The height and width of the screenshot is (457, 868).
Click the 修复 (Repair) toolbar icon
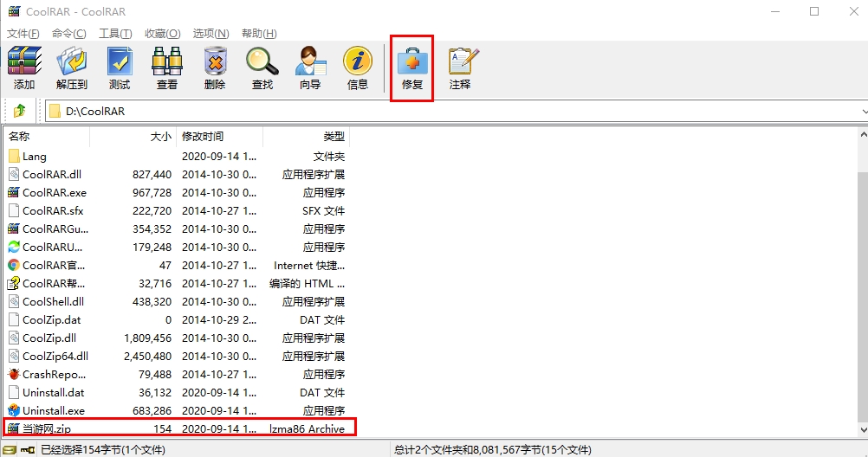411,61
